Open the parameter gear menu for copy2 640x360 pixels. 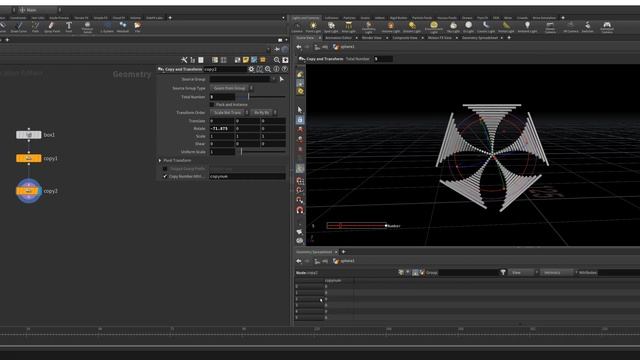pyautogui.click(x=251, y=69)
